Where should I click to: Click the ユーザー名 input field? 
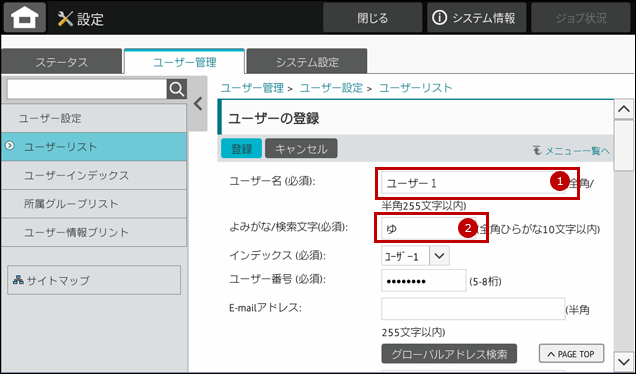click(473, 183)
